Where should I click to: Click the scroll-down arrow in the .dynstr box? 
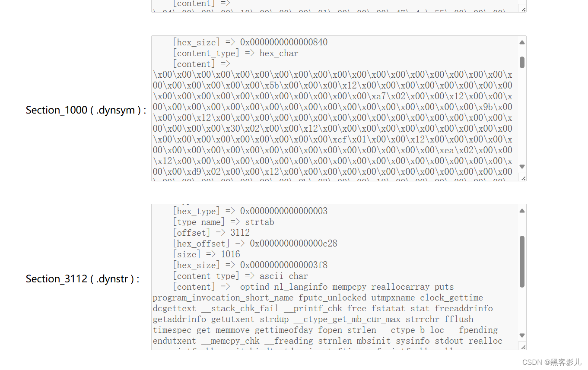522,335
